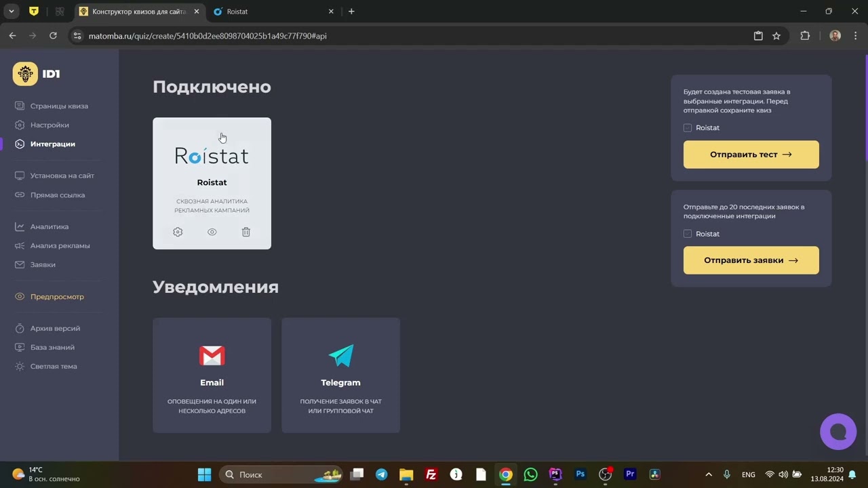The width and height of the screenshot is (868, 488).
Task: Open Chrome three-dot menu
Action: 854,36
